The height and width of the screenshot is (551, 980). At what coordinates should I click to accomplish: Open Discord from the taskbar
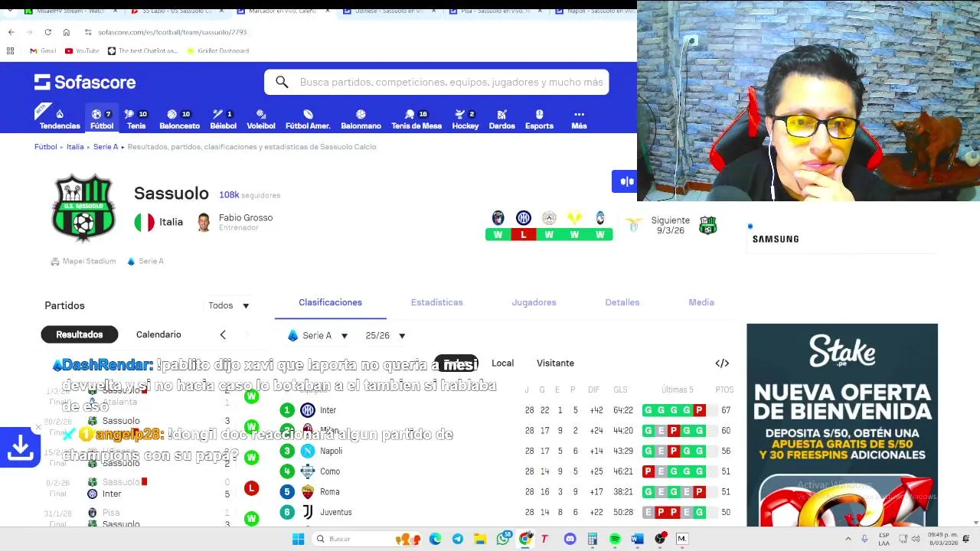(570, 539)
